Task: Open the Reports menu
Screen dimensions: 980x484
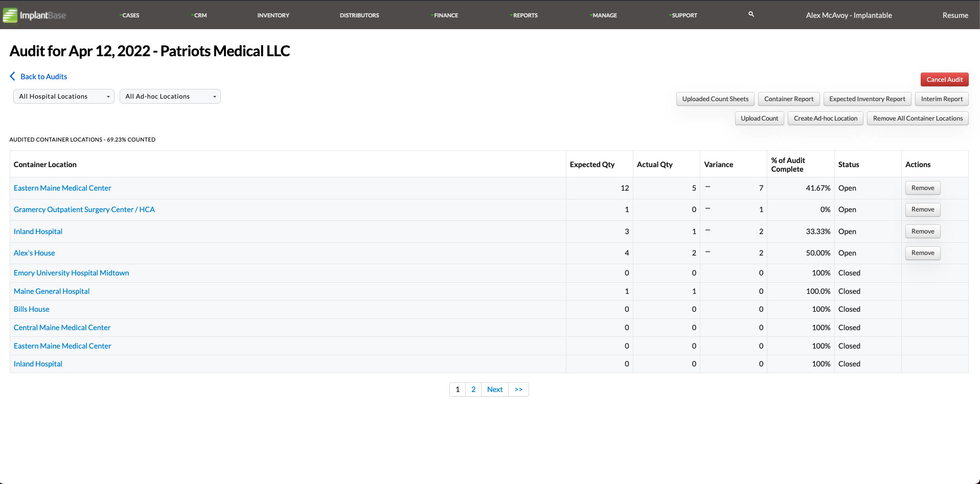Action: [525, 15]
